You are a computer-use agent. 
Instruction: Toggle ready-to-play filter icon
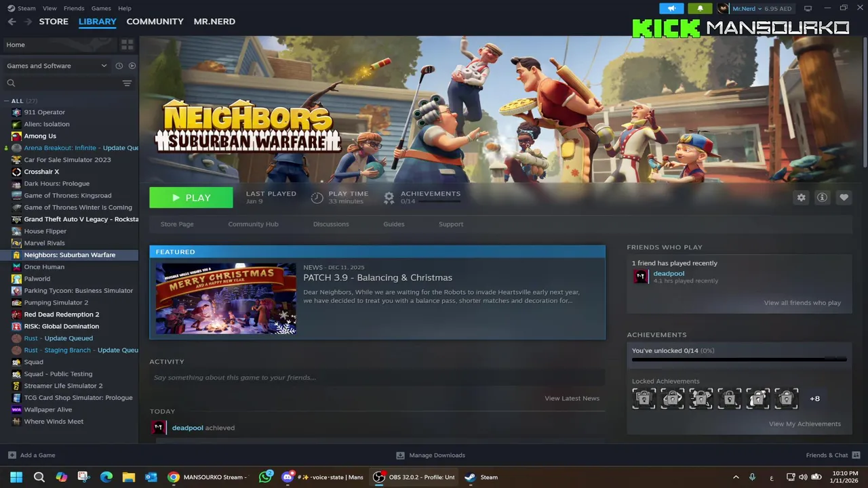(132, 66)
